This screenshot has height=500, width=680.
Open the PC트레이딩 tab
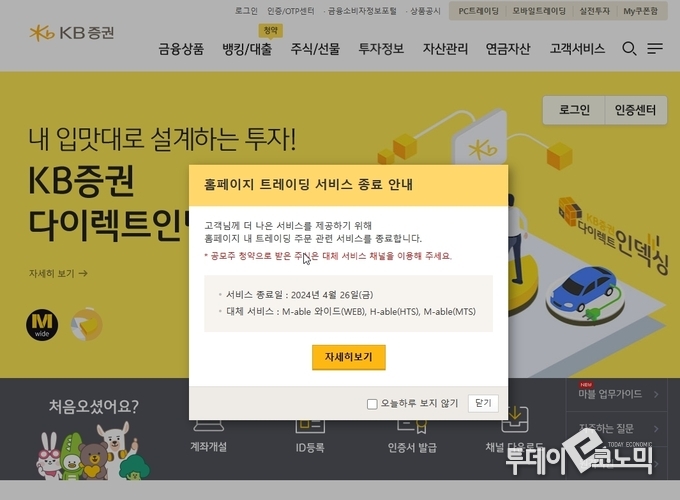point(478,11)
